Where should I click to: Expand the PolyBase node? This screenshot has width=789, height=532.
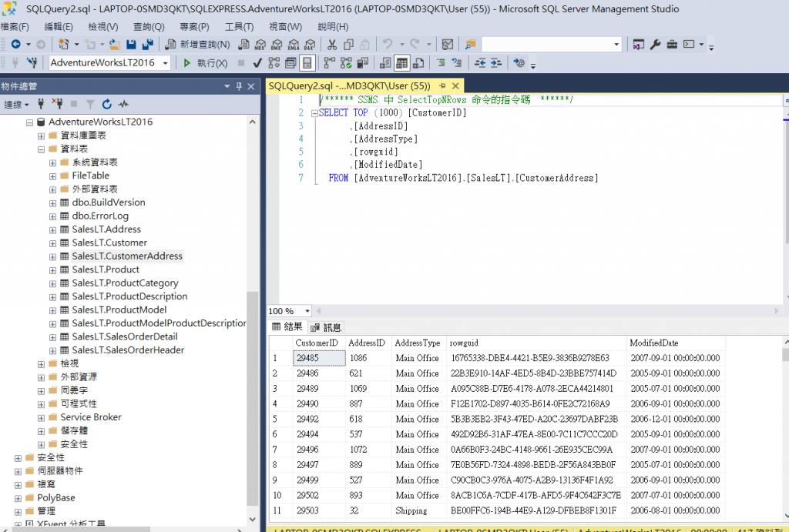(18, 498)
